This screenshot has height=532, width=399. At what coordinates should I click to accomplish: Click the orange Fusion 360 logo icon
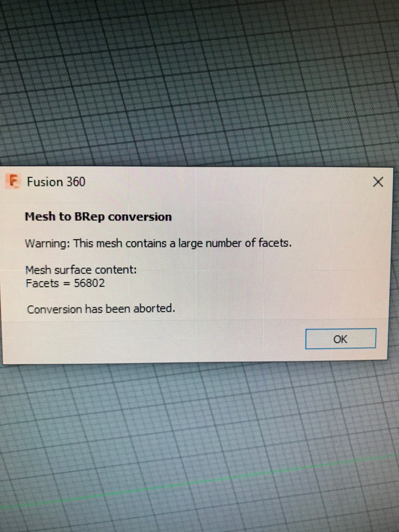[14, 181]
